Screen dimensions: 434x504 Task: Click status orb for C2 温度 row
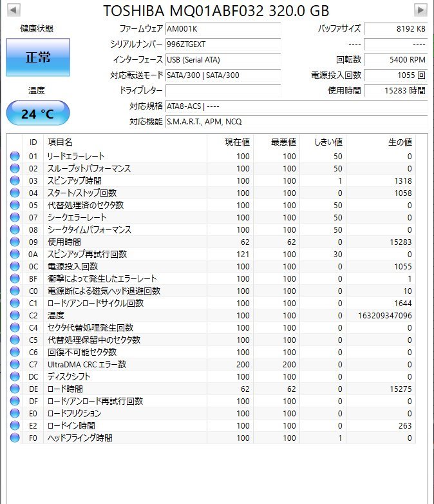click(x=15, y=315)
